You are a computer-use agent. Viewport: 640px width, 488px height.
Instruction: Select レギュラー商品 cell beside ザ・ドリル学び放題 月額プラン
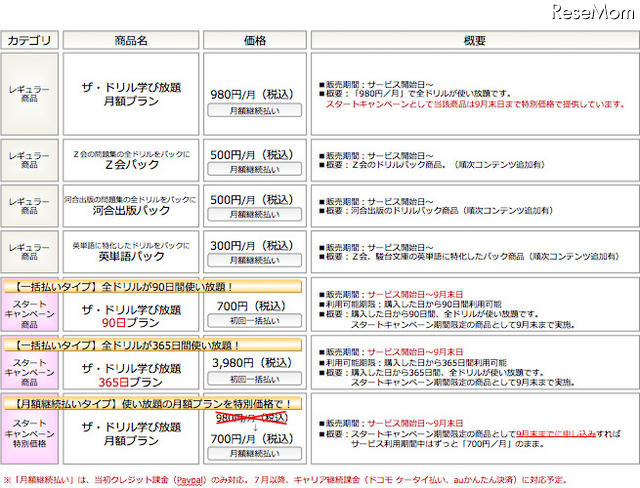click(29, 94)
